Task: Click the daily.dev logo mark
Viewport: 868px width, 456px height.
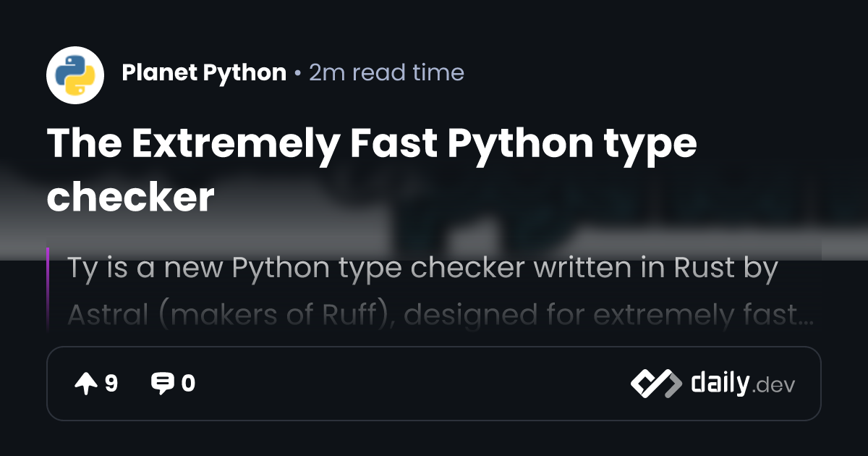Action: pyautogui.click(x=655, y=384)
